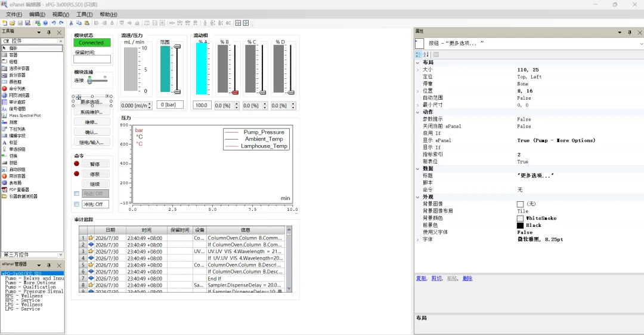Click the Open folder toolbar icon

pos(13,23)
